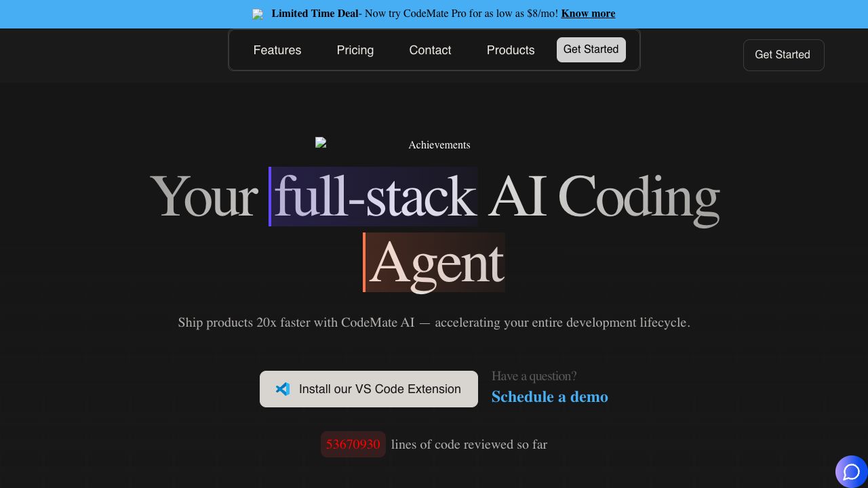Viewport: 868px width, 488px height.
Task: Open the Features menu item
Action: coord(277,50)
